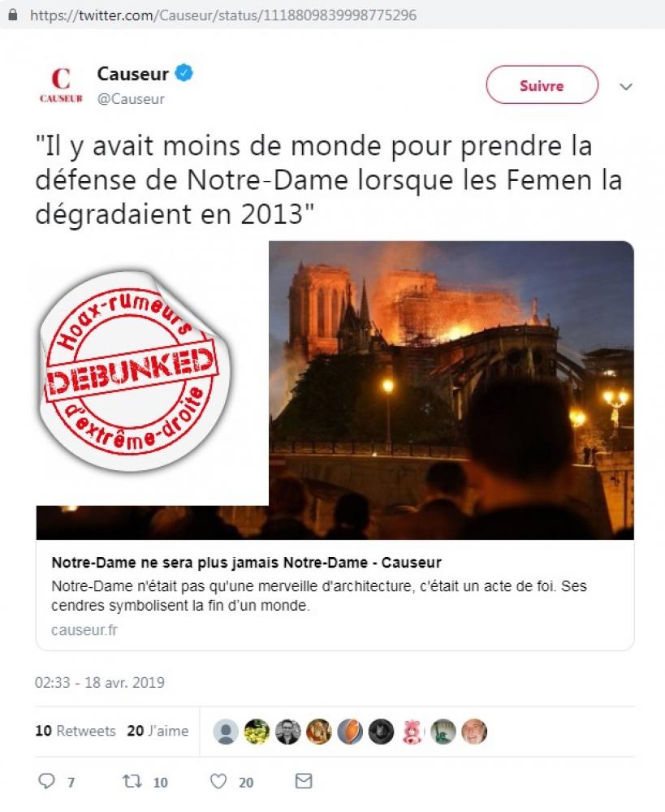
Task: Click the default grey silhouette liker avatar
Action: pyautogui.click(x=226, y=732)
